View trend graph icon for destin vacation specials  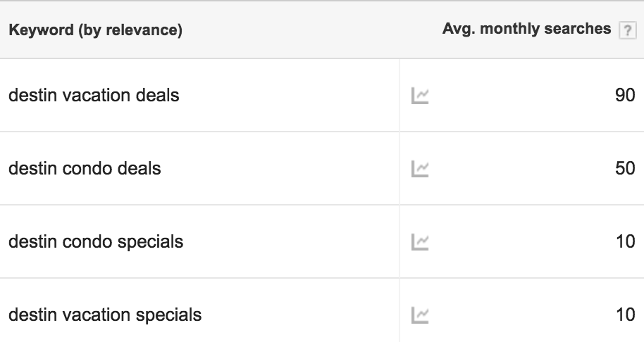pos(420,315)
